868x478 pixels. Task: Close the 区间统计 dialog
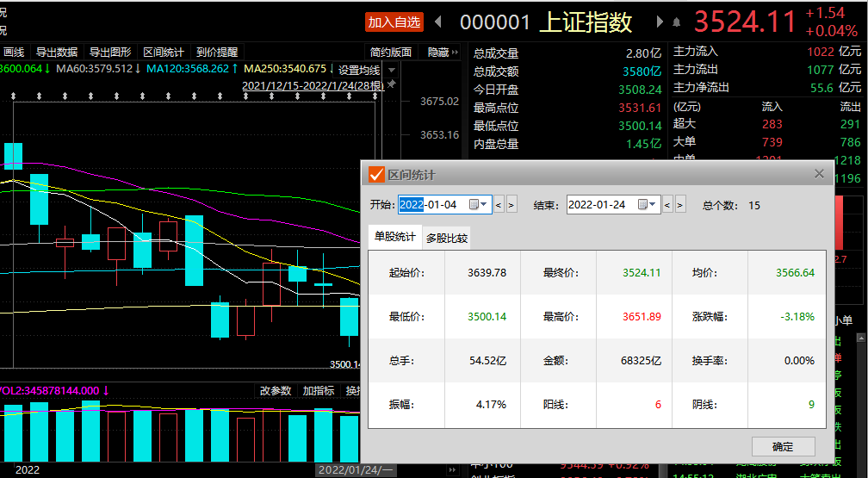coord(819,174)
